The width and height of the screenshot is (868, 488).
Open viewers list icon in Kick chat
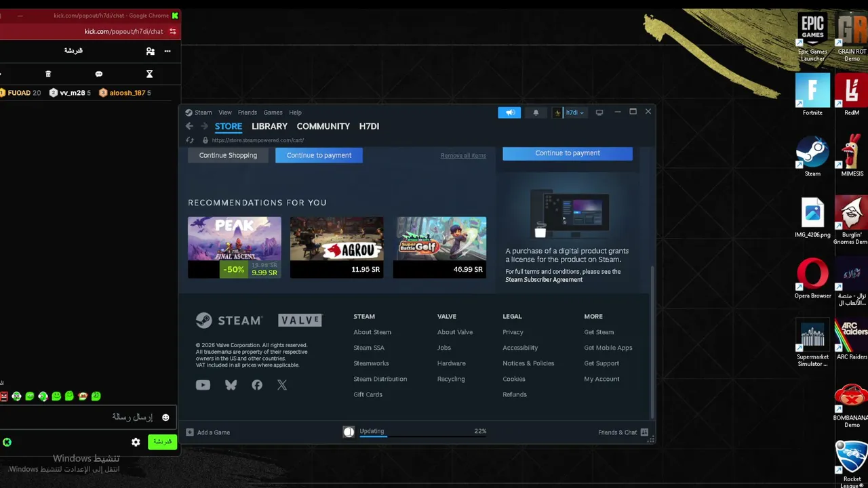pos(151,51)
